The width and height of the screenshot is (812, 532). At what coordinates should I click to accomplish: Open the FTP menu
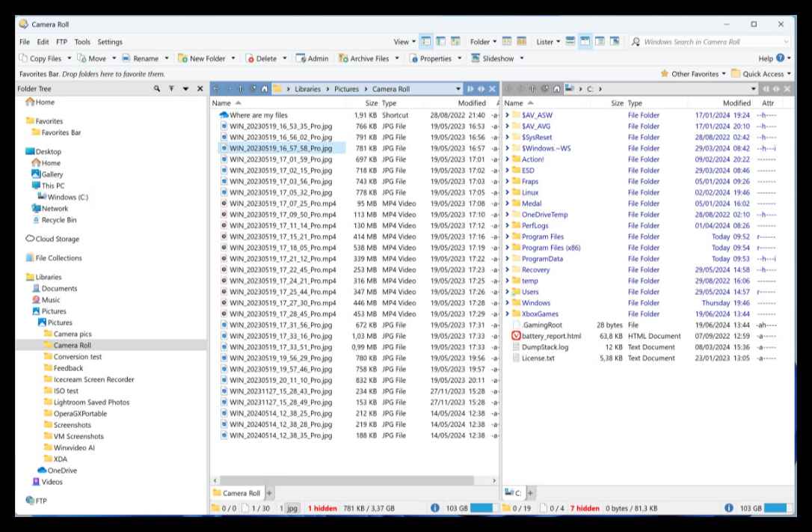click(61, 42)
